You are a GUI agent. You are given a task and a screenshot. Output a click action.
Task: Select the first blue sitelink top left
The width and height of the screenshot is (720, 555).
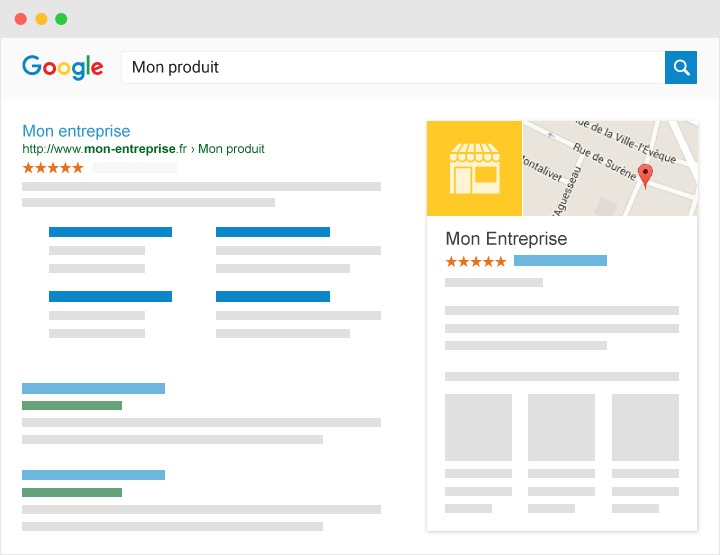[x=110, y=232]
